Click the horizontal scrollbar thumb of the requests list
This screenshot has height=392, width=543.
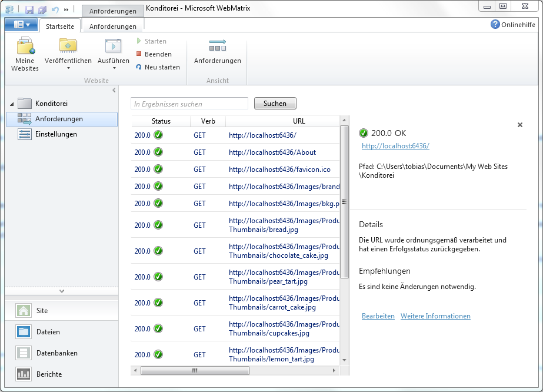pos(195,370)
